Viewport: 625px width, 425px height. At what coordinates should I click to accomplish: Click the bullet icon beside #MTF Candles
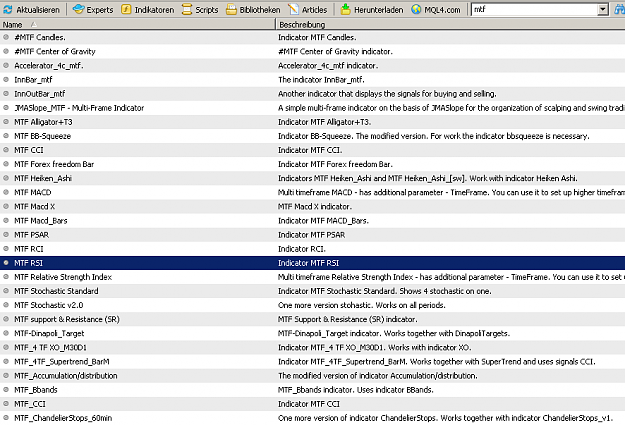pos(6,37)
